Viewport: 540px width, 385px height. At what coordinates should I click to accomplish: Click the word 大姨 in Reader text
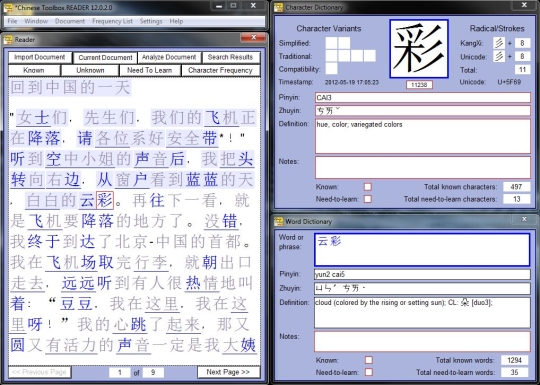[x=240, y=345]
